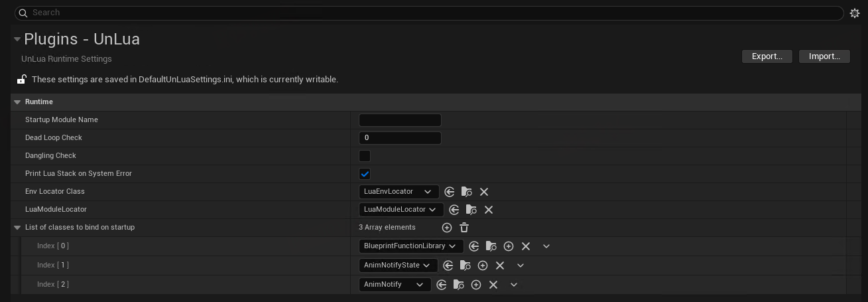The height and width of the screenshot is (302, 868).
Task: Use selected asset for Env Locator Class
Action: click(450, 192)
